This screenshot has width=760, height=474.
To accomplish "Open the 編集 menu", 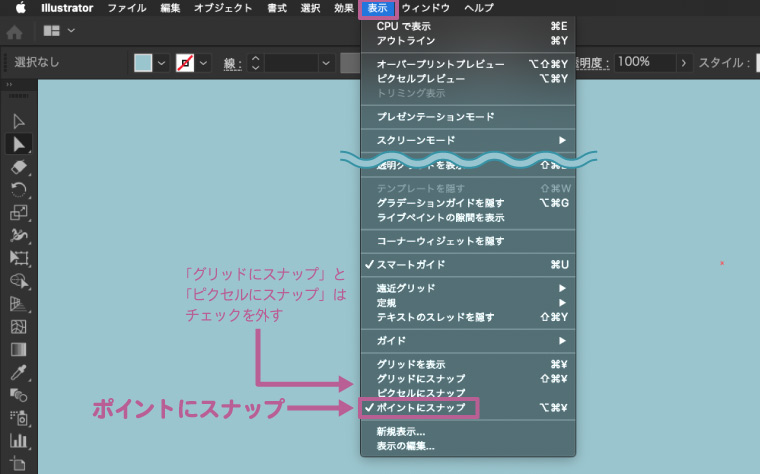I will coord(171,8).
